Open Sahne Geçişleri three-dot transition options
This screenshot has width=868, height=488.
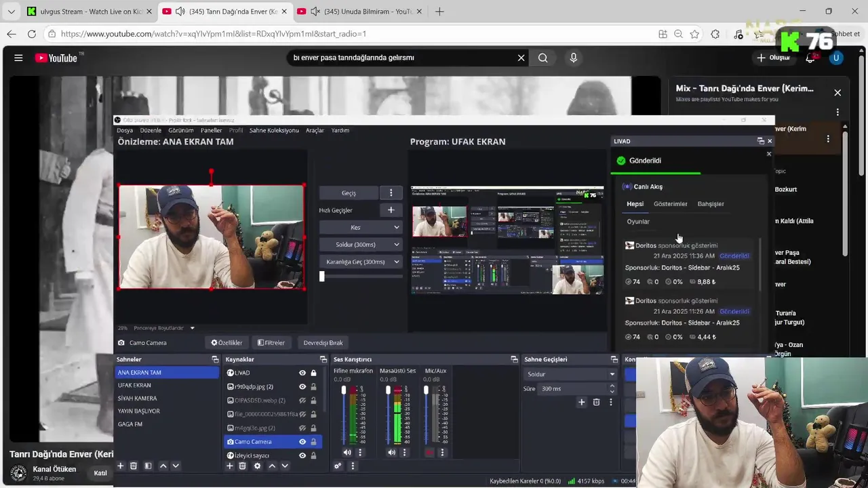610,402
